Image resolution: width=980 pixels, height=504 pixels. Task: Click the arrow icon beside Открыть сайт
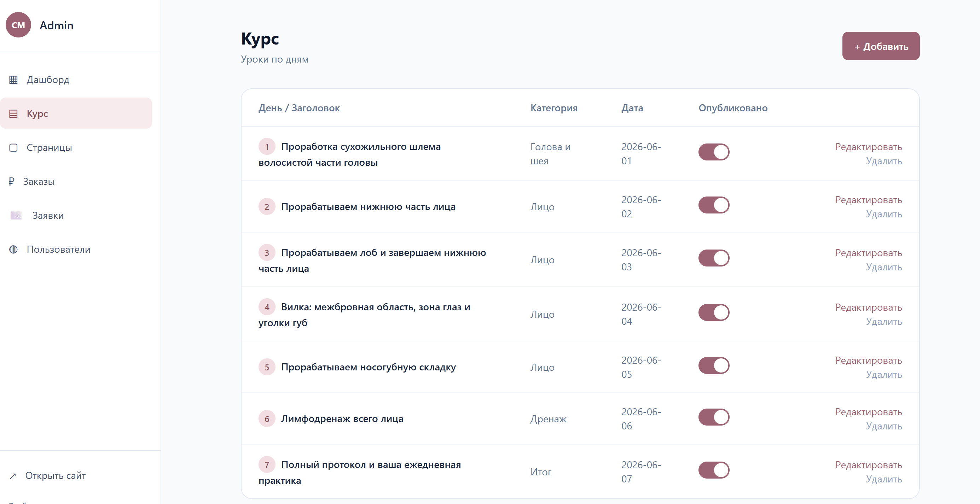[x=12, y=476]
